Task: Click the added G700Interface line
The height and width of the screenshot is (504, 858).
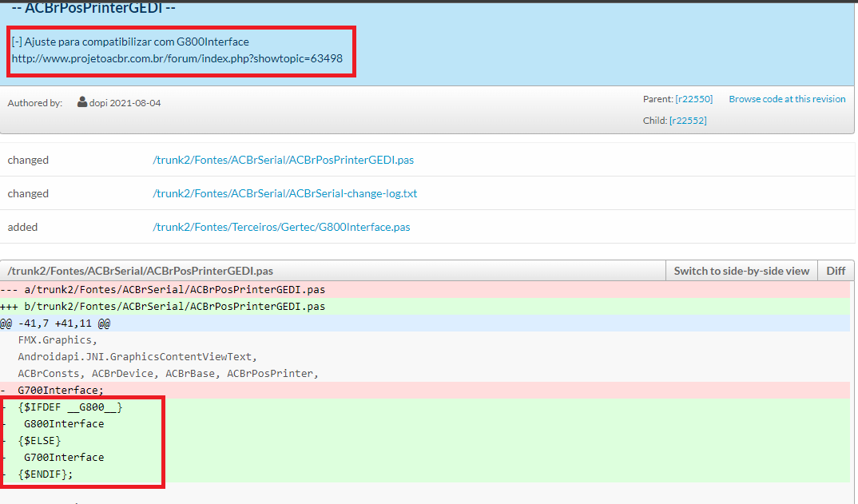Action: click(x=425, y=457)
